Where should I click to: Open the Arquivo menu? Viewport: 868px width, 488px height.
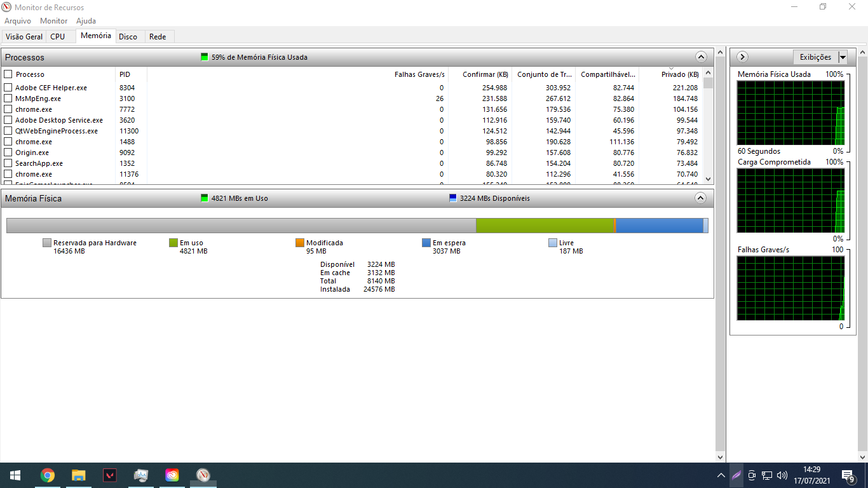[x=18, y=21]
